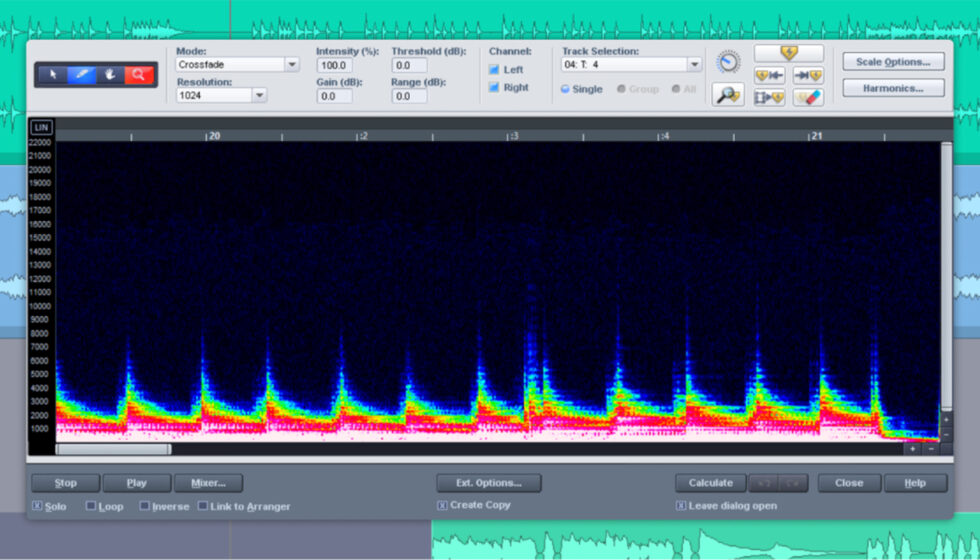Toggle the Solo checkbox
The image size is (980, 560).
[x=37, y=506]
